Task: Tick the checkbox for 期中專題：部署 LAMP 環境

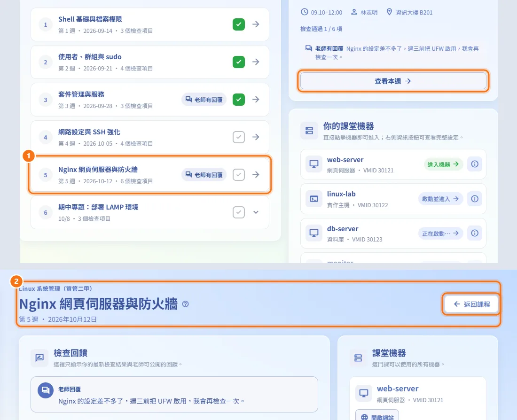Action: pos(238,212)
